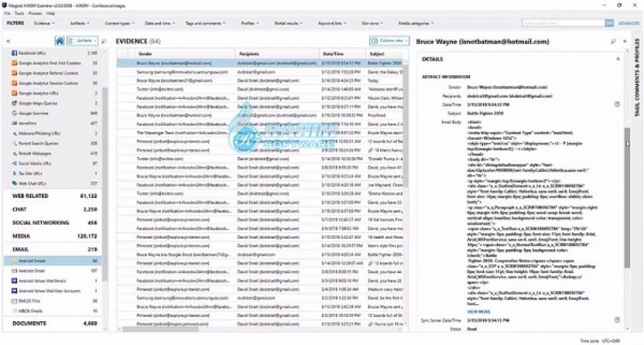Click the ADVANCED search link
This screenshot has width=644, height=345.
coord(628,24)
